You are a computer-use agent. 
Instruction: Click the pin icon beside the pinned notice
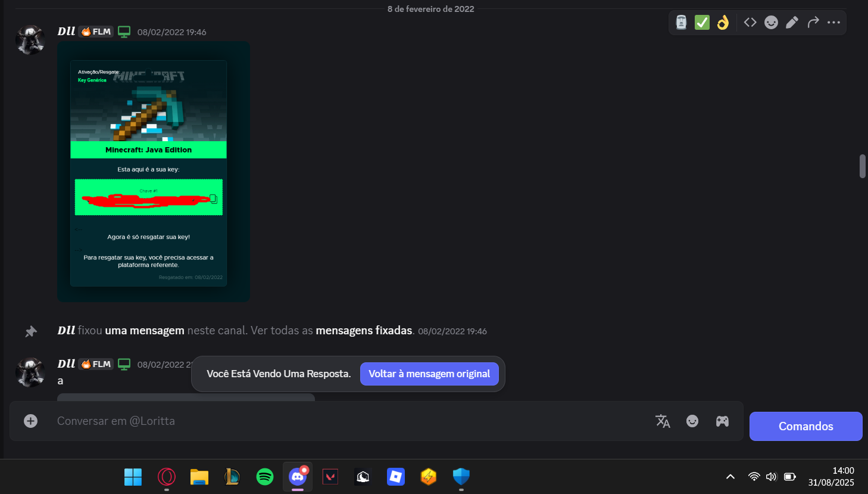(x=31, y=331)
